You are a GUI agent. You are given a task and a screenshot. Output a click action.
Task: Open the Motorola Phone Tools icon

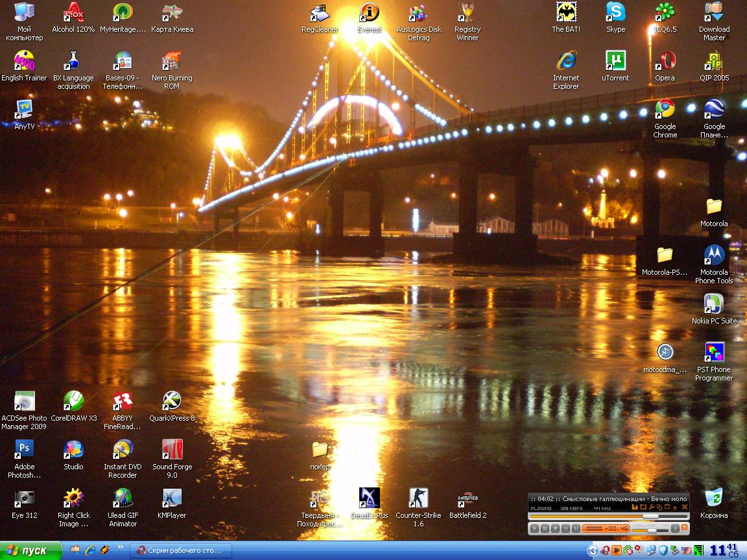714,255
